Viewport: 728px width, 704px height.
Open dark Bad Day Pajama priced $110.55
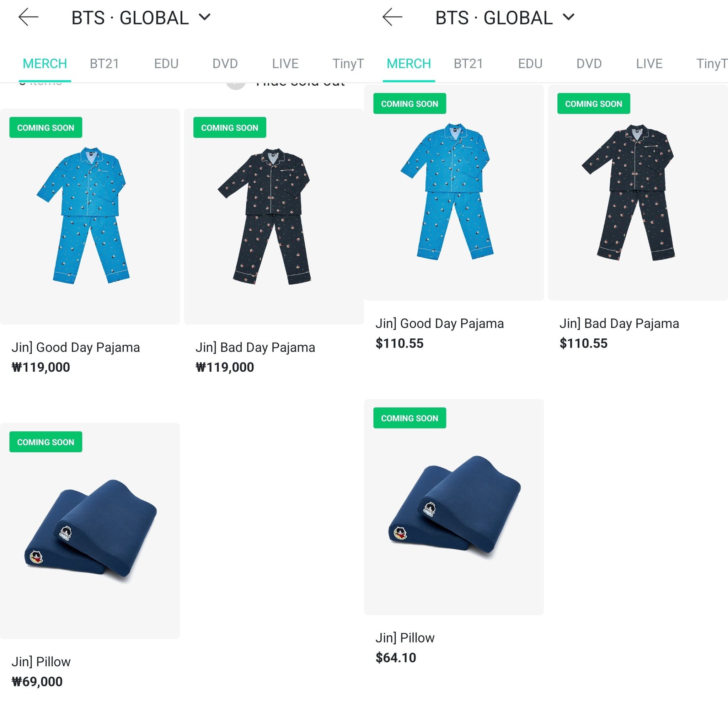pyautogui.click(x=638, y=192)
